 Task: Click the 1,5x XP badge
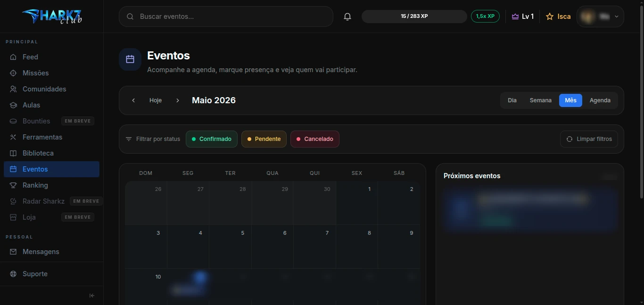tap(485, 16)
